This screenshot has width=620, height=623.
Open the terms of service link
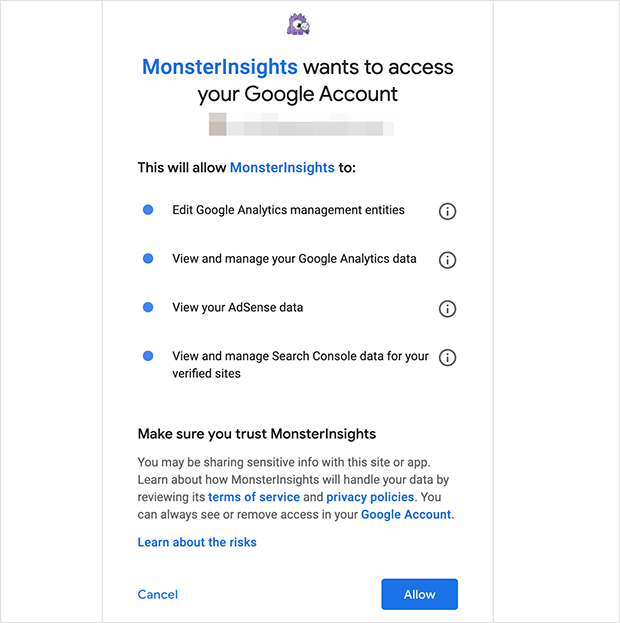(x=254, y=497)
